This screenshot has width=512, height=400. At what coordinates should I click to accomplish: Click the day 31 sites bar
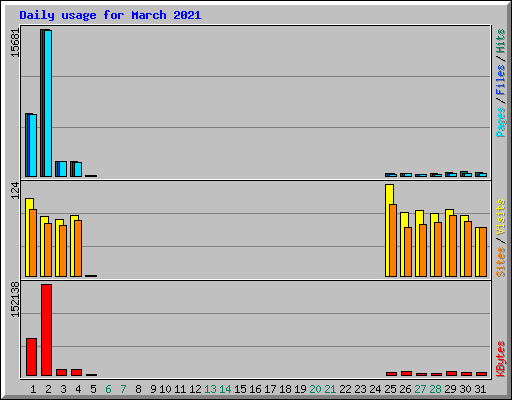click(x=483, y=252)
